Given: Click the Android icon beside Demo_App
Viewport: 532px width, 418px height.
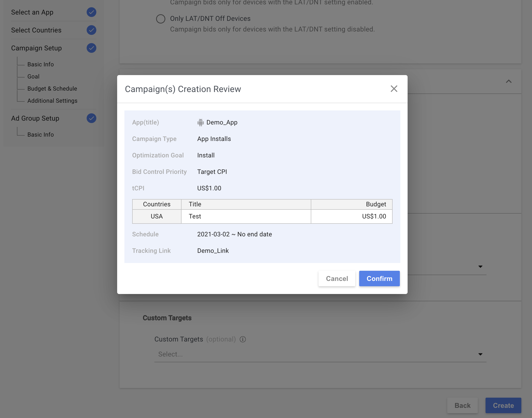Looking at the screenshot, I should pos(200,122).
